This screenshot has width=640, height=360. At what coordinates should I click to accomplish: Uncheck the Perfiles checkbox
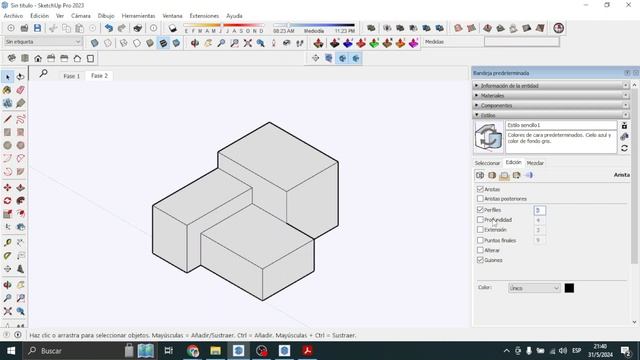[480, 209]
